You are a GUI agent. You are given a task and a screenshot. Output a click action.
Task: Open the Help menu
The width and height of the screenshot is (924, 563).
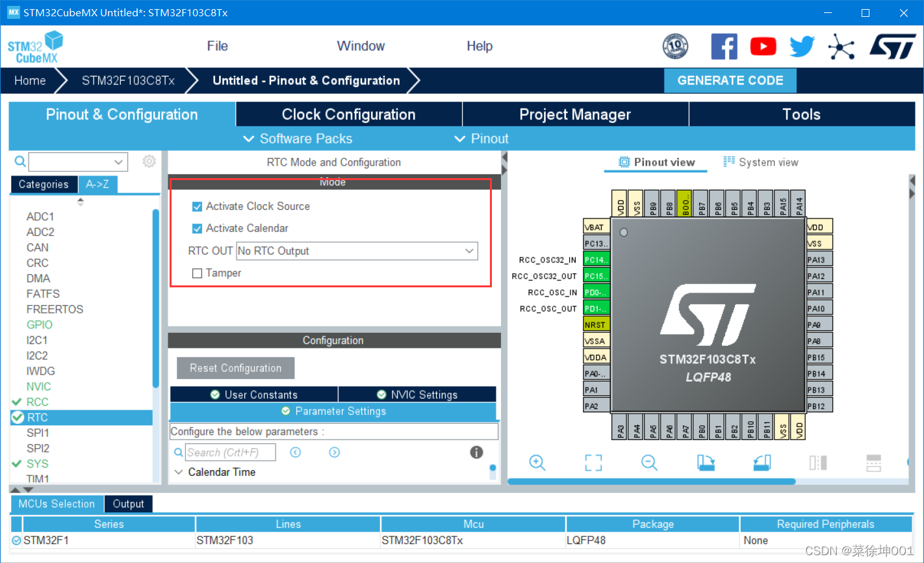tap(480, 46)
